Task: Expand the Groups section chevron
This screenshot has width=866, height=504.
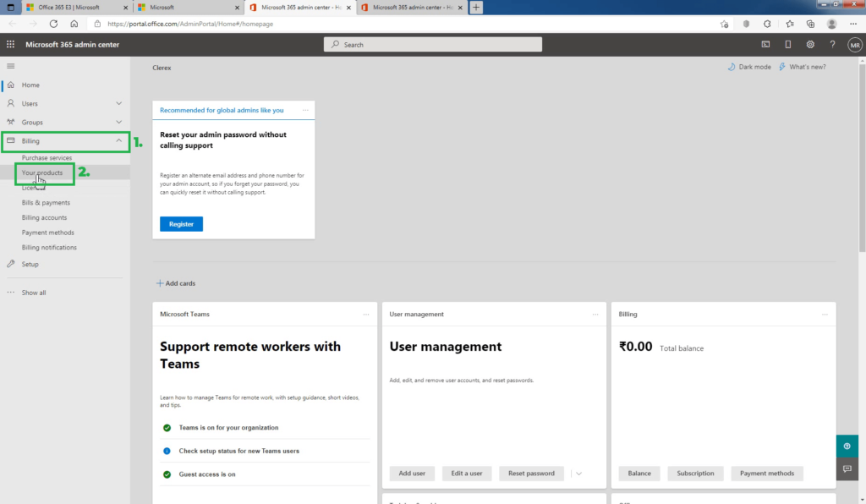Action: [118, 122]
